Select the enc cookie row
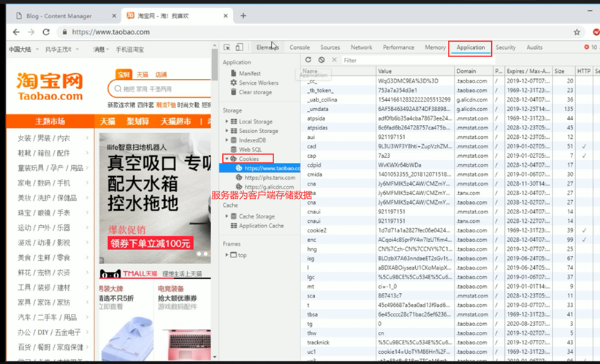Screen dimensions: 600x364 click(x=450, y=240)
